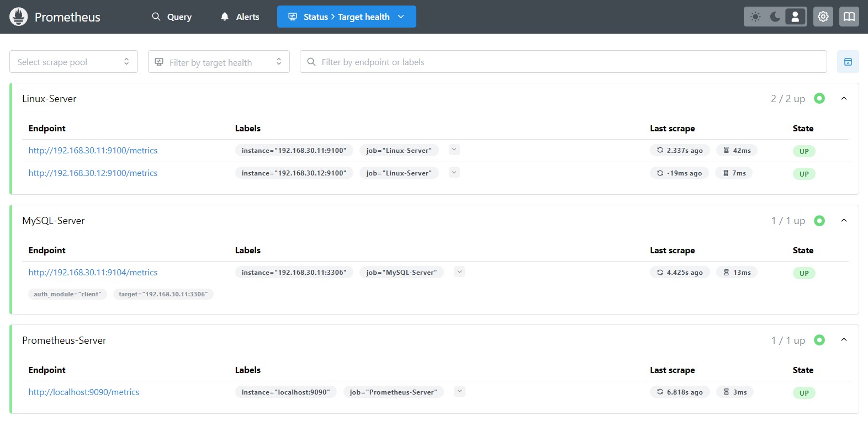This screenshot has width=868, height=442.
Task: Click the green health ring for MySQL-Server
Action: (819, 221)
